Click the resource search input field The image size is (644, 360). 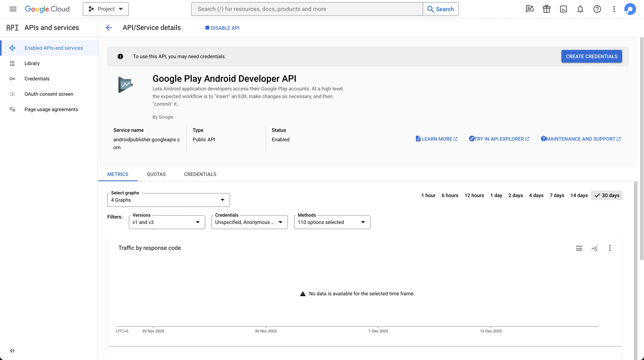pos(307,9)
